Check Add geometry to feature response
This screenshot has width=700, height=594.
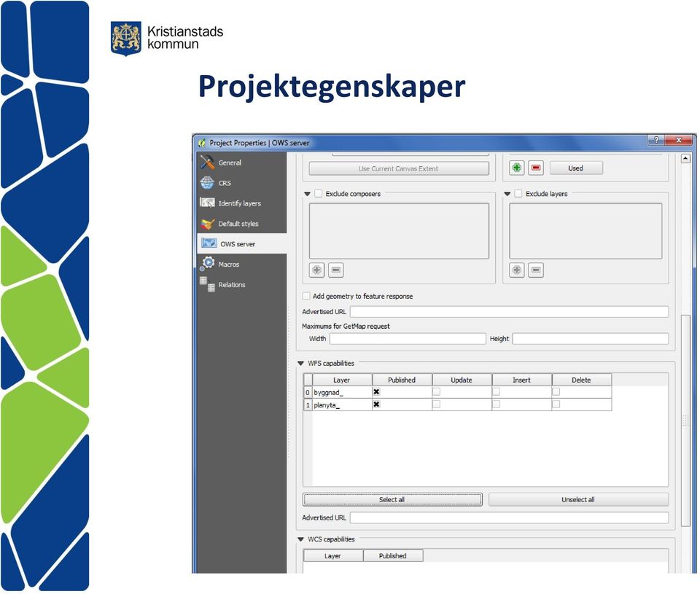306,296
